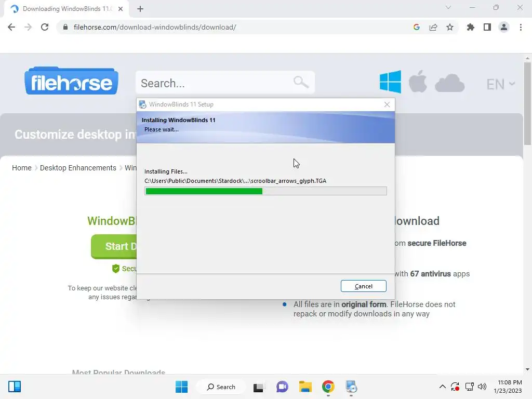This screenshot has width=532, height=399.
Task: Open the Chrome profile avatar
Action: click(x=504, y=27)
